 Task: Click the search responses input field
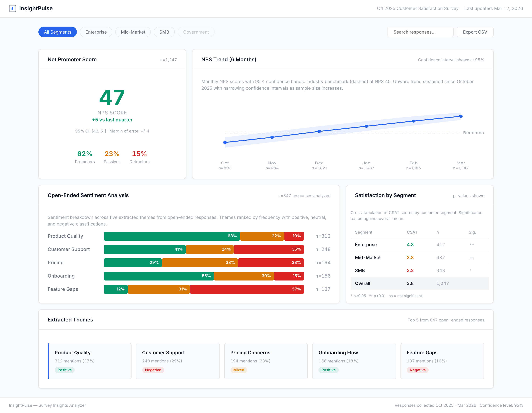click(420, 32)
